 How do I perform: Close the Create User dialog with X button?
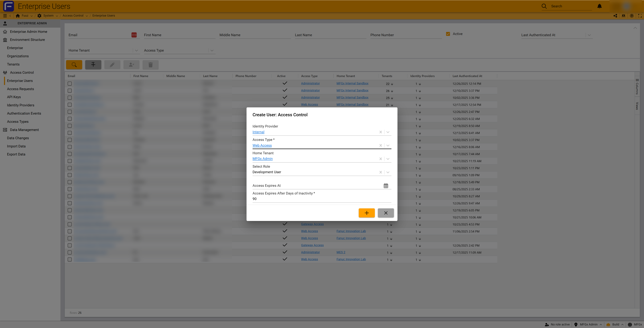pos(386,213)
